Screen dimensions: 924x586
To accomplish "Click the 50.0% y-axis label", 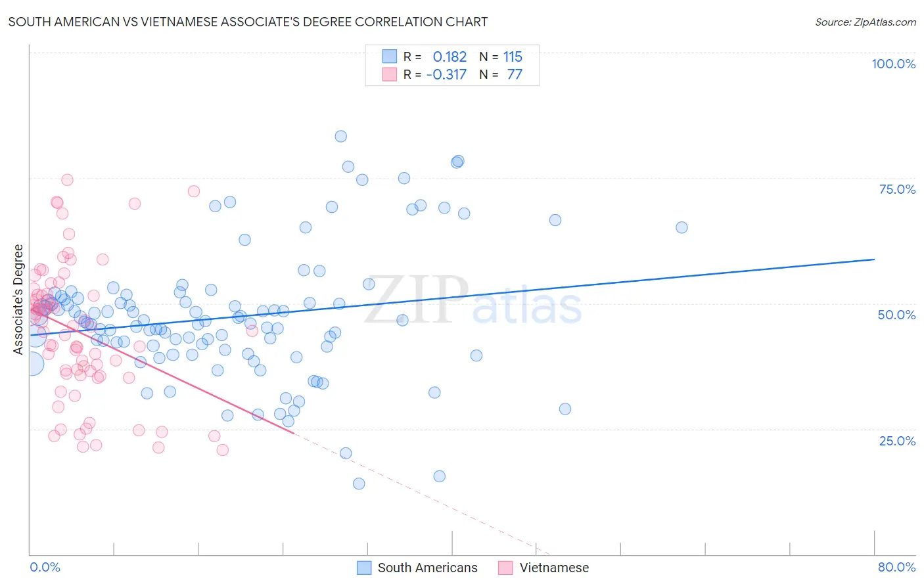I will [896, 315].
